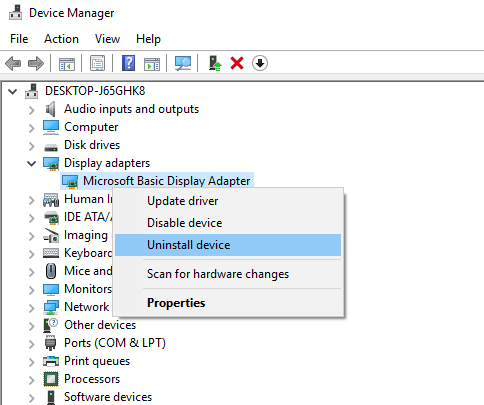Expand the Other devices chevron
Screen dimensions: 484x405
click(x=31, y=326)
